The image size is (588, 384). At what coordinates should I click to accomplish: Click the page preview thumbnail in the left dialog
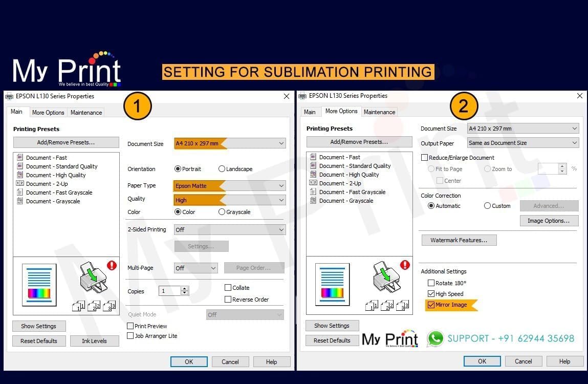39,285
